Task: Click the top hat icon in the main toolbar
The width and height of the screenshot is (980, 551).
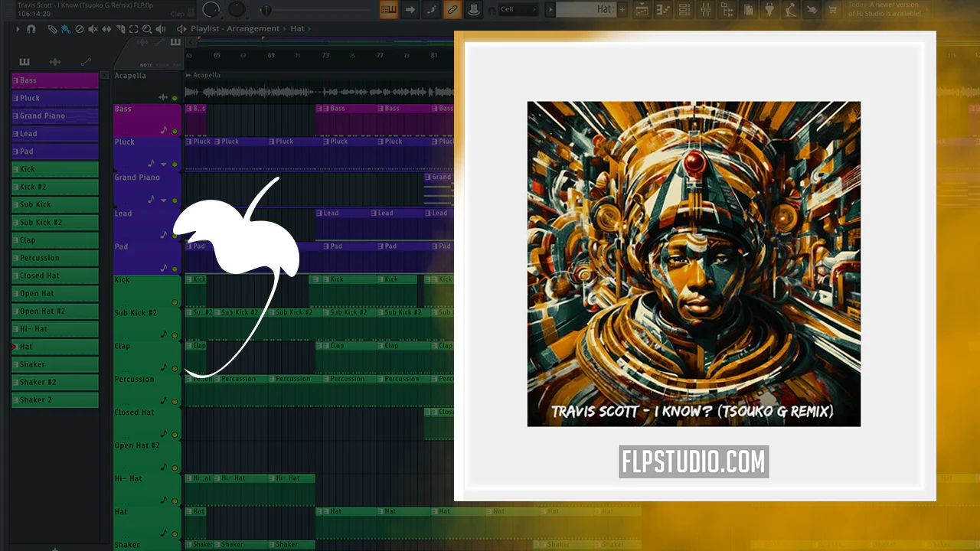Action: [x=474, y=10]
